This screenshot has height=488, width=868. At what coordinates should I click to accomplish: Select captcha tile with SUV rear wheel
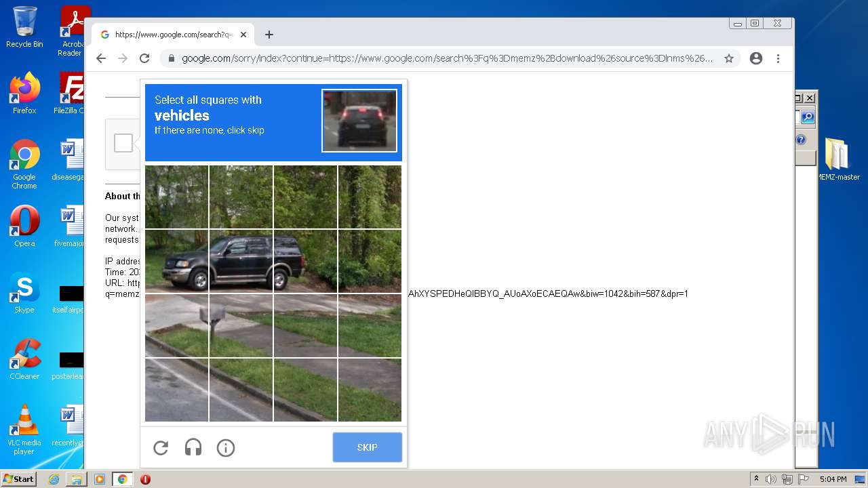click(305, 261)
